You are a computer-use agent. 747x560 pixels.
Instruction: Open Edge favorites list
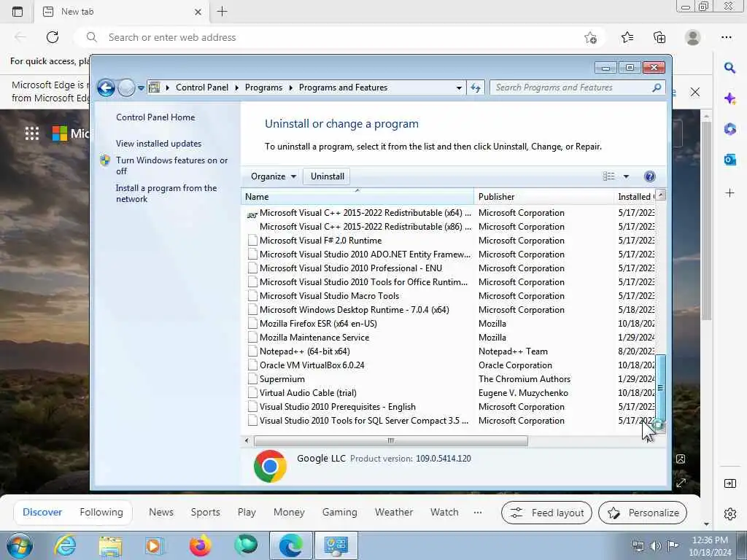point(627,37)
